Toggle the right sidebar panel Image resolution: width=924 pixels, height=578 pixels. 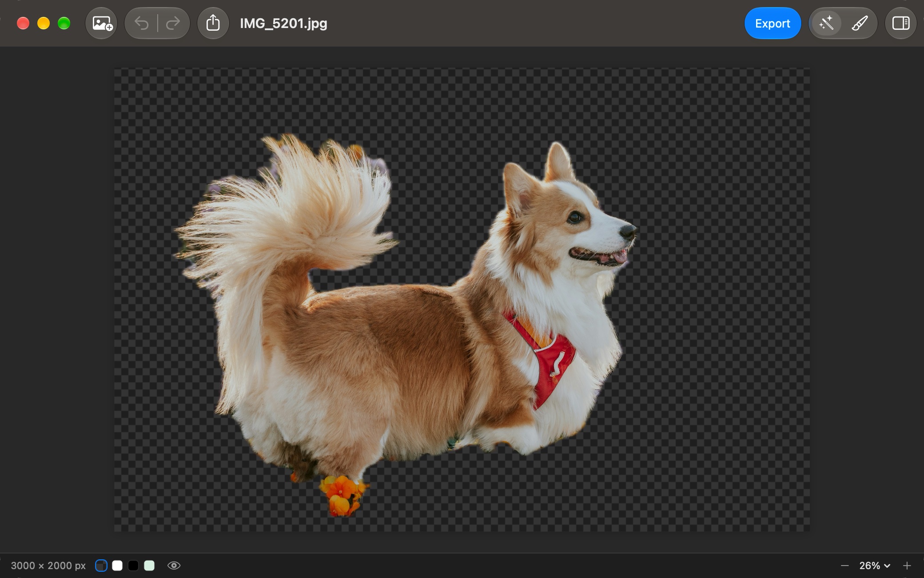coord(901,23)
